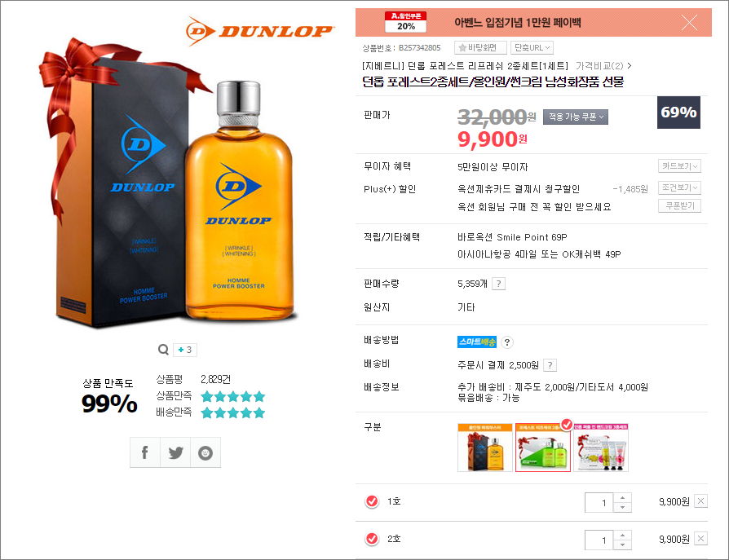Uncheck the 2호 option checkmark
The width and height of the screenshot is (729, 560).
pyautogui.click(x=372, y=539)
